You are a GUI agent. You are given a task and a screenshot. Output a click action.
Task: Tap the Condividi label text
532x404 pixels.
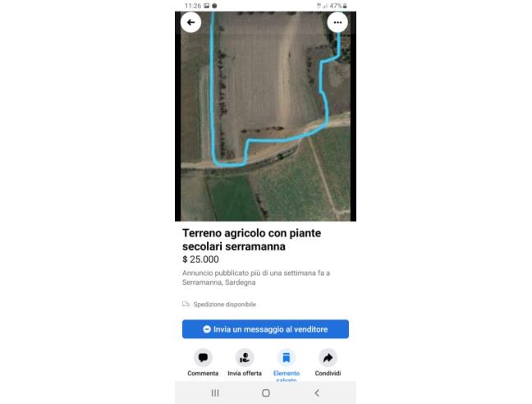tap(328, 373)
